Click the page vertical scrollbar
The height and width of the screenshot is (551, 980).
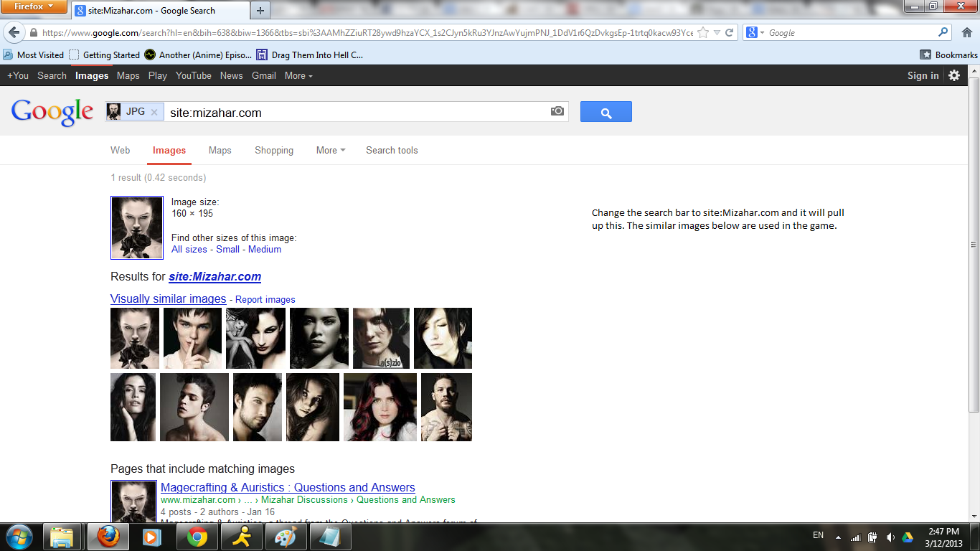974,244
